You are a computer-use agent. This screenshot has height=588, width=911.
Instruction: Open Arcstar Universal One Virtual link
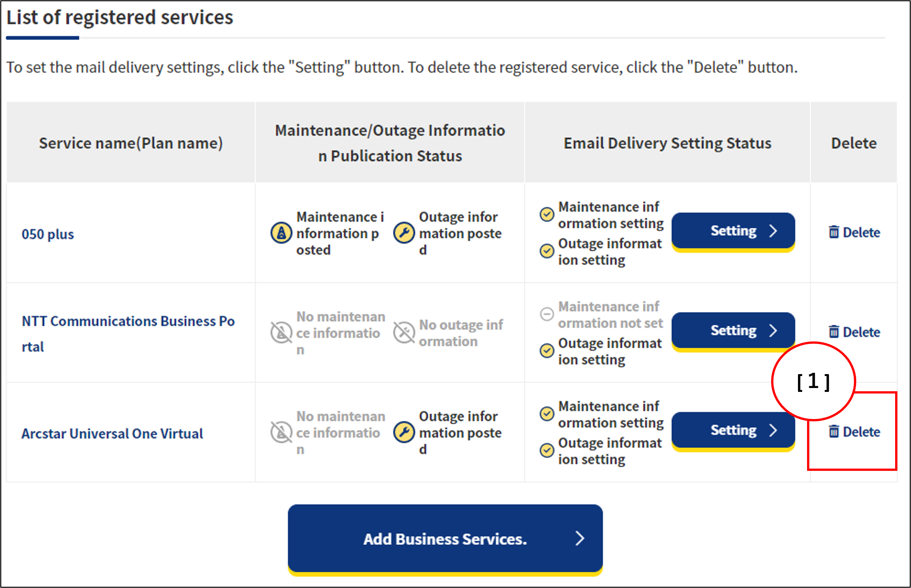(x=112, y=434)
